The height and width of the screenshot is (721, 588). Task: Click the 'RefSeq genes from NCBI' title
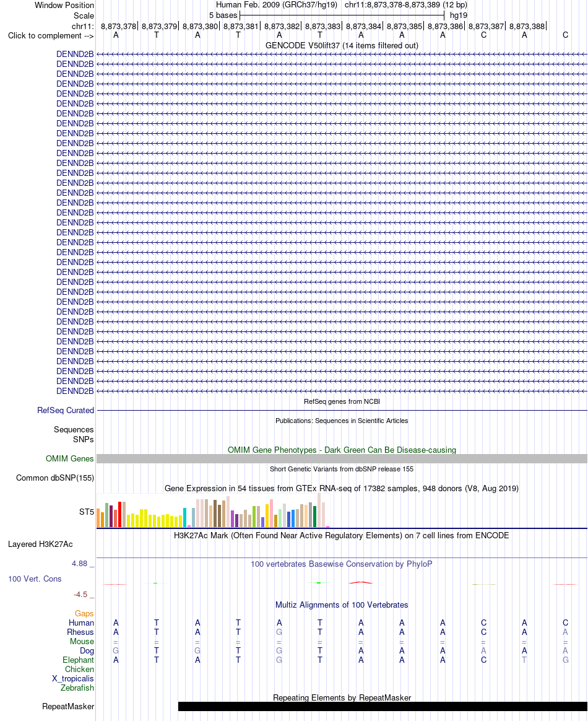(342, 401)
